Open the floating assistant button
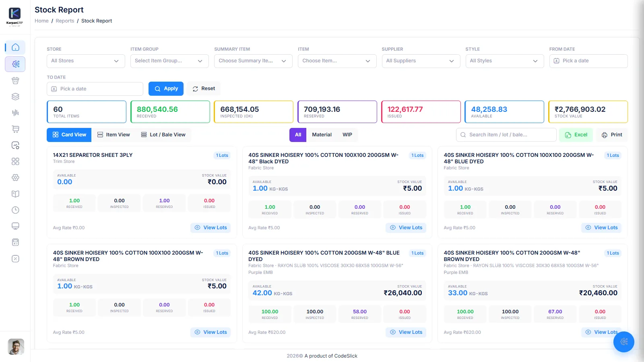This screenshot has width=644, height=362. click(624, 342)
